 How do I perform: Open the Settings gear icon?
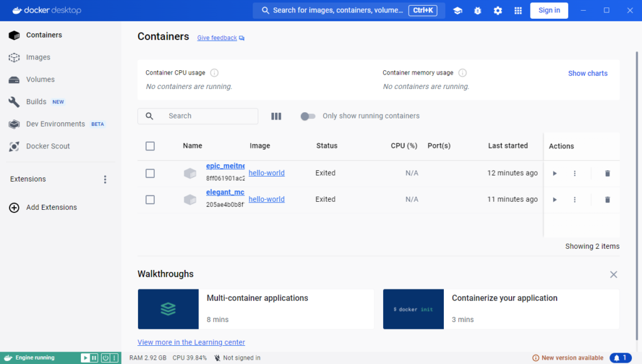[x=497, y=11]
